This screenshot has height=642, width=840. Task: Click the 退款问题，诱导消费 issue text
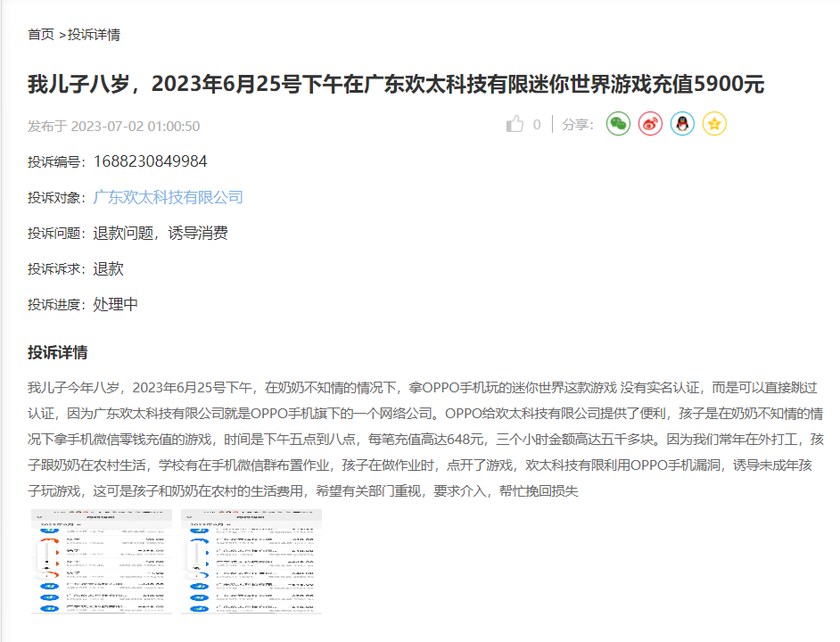(161, 233)
